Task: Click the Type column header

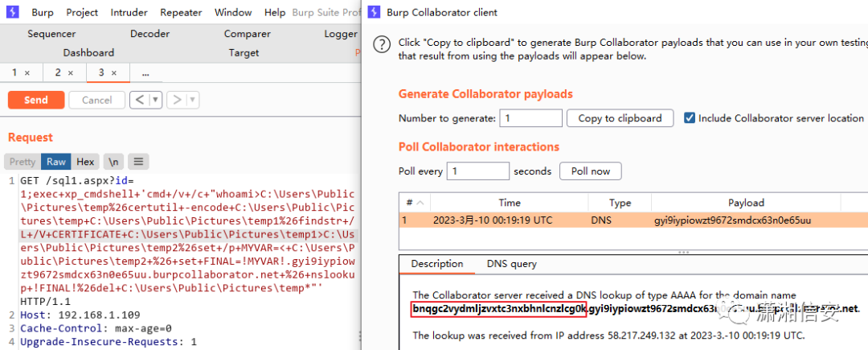Action: [620, 203]
